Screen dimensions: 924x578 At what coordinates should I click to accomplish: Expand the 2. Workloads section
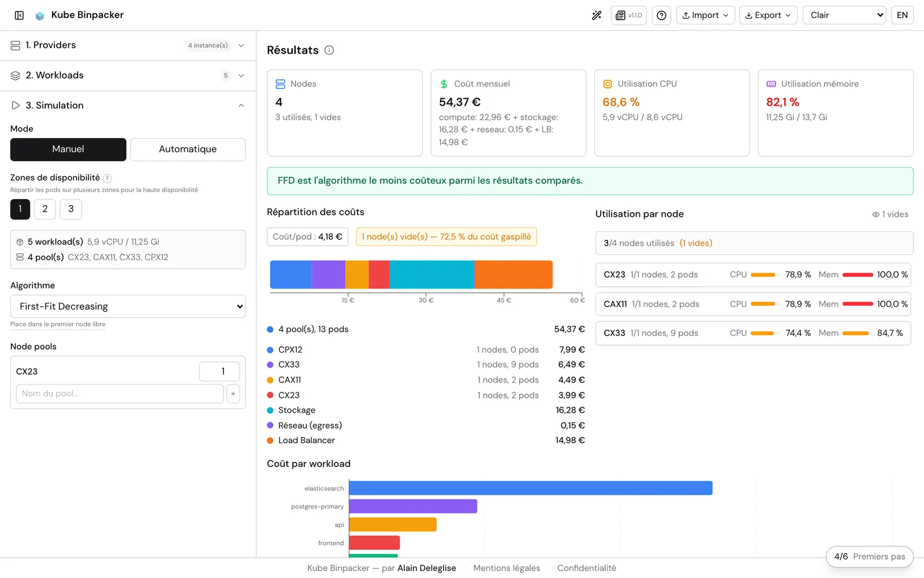click(x=128, y=76)
